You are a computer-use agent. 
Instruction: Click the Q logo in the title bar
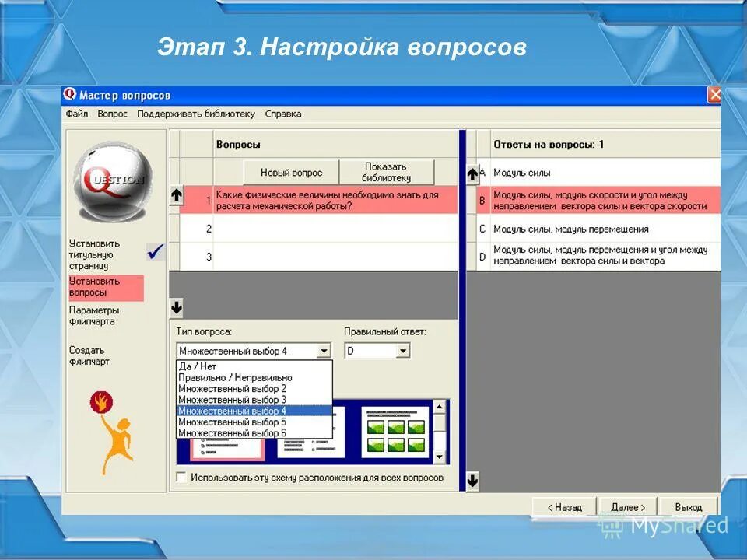tap(71, 93)
